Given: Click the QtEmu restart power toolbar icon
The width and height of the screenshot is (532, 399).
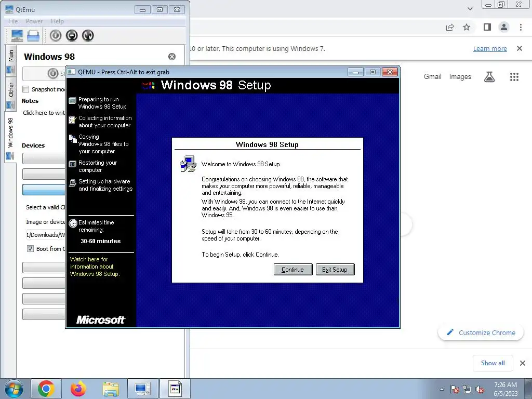Looking at the screenshot, I should (x=87, y=35).
